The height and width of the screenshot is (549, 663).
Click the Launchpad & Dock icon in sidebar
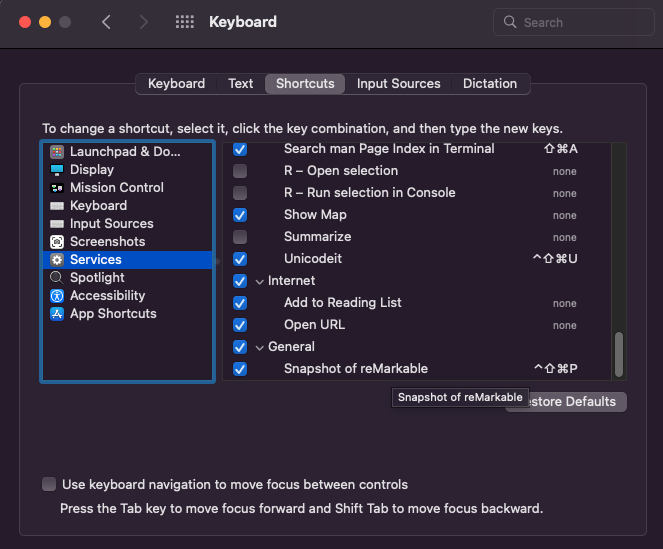click(x=57, y=152)
